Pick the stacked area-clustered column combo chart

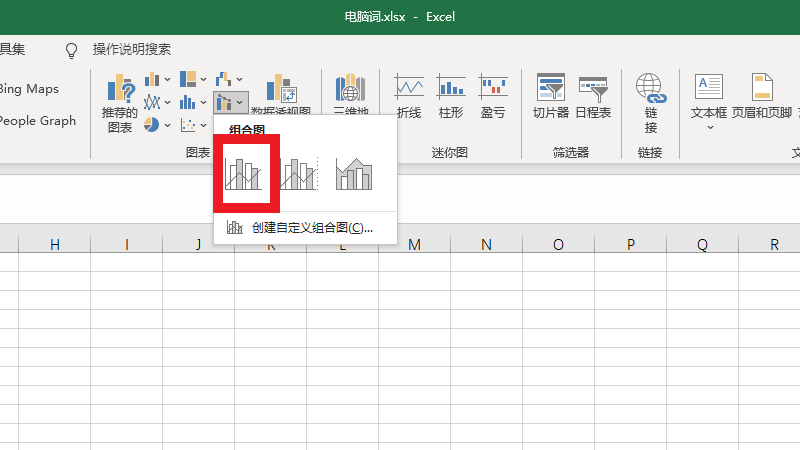coord(354,174)
